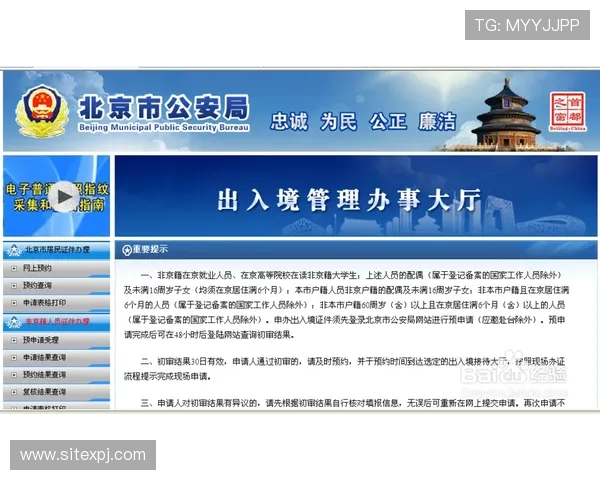600x480 pixels.
Task: Click the 重要提示 heading text
Action: 150,250
